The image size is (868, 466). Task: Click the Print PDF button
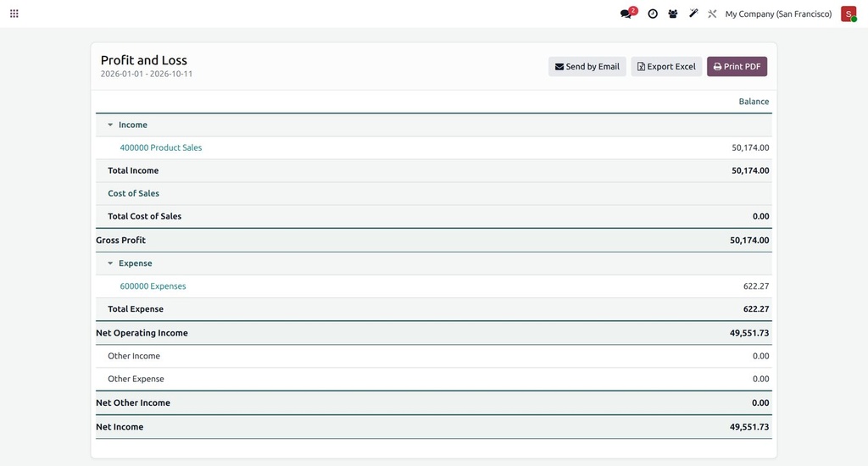[737, 66]
